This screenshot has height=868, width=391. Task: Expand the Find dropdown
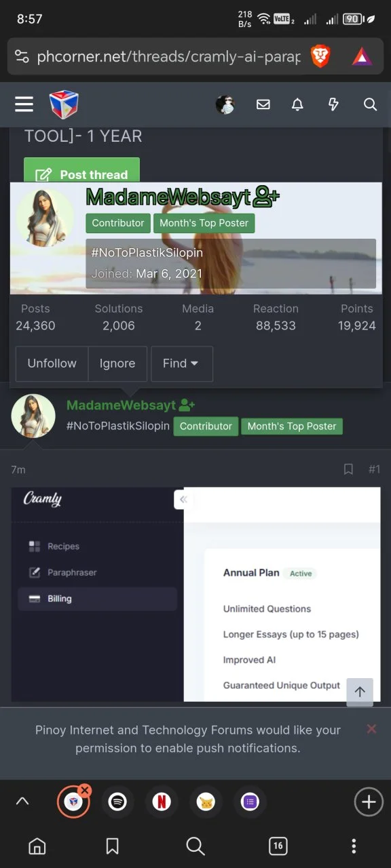click(x=181, y=363)
